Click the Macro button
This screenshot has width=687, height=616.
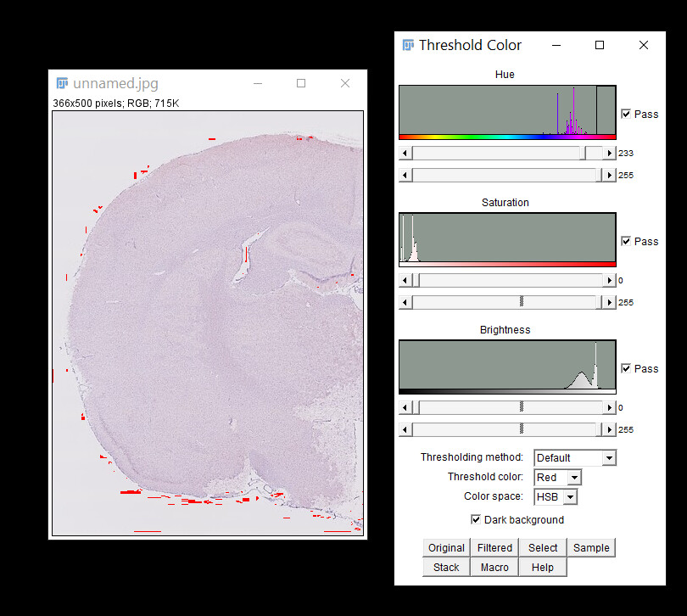[x=494, y=568]
